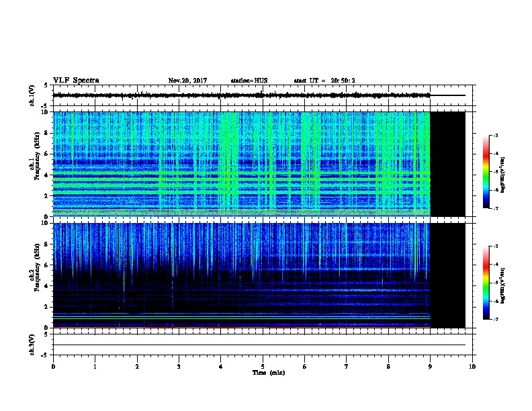Click the "-7" tick on ch.2 color bar

coord(496,319)
